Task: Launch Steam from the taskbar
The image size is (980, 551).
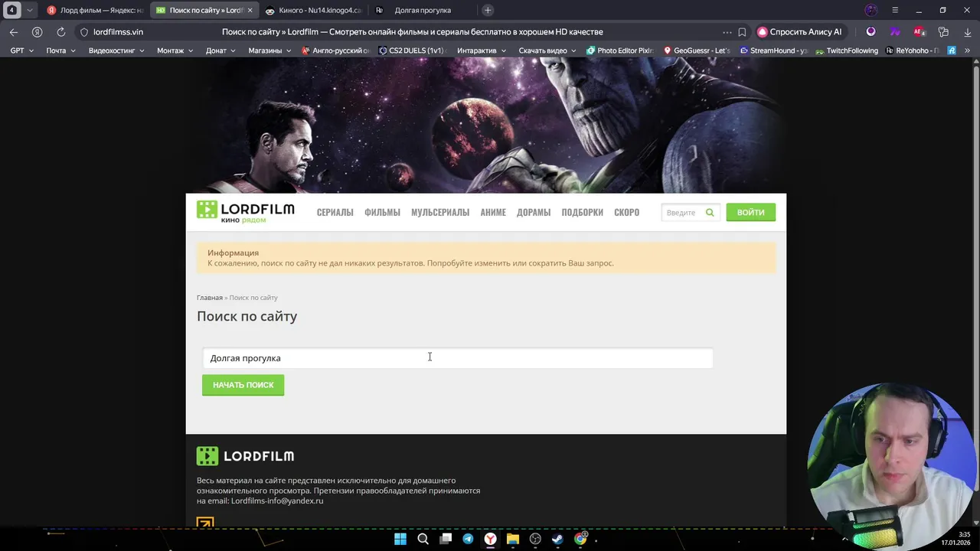Action: tap(557, 539)
